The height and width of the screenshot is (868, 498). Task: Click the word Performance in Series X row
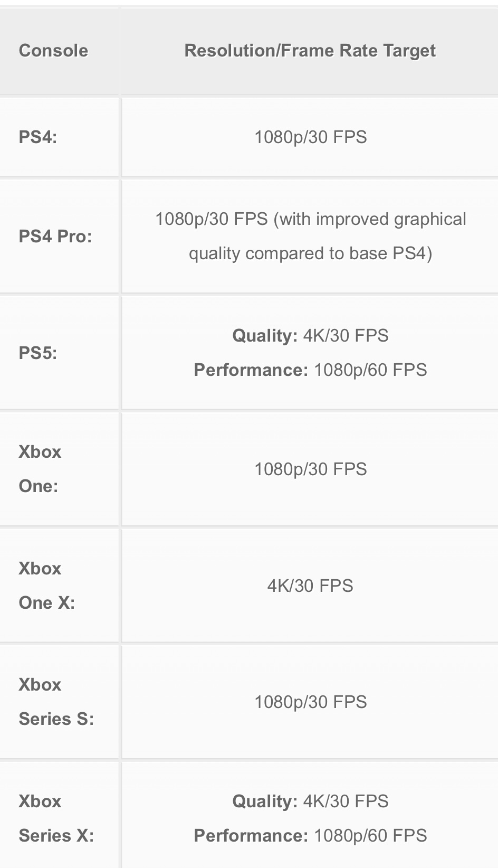[251, 836]
